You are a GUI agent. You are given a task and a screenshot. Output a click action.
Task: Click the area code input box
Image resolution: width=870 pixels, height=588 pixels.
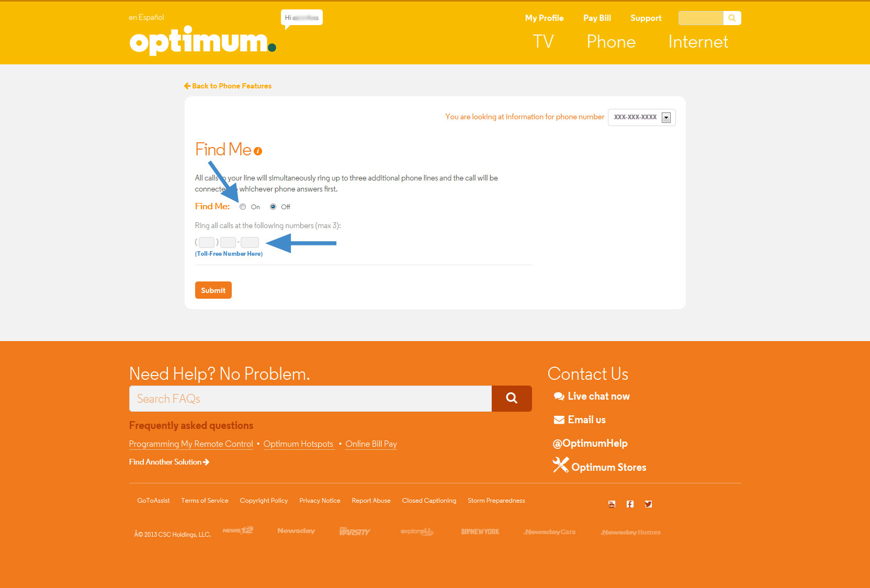coord(207,242)
